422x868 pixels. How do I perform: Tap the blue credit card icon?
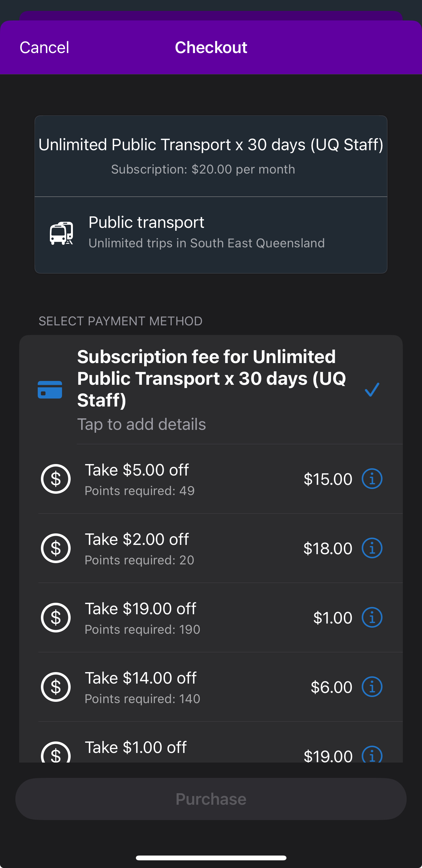pos(50,390)
